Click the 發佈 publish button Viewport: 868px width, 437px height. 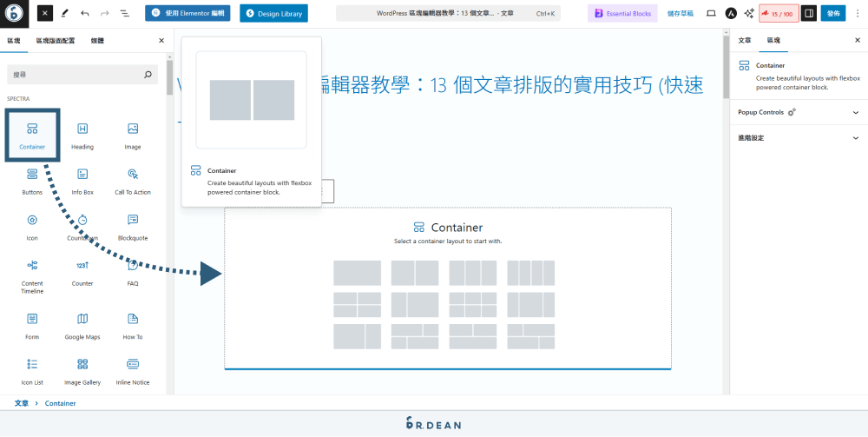(x=833, y=13)
